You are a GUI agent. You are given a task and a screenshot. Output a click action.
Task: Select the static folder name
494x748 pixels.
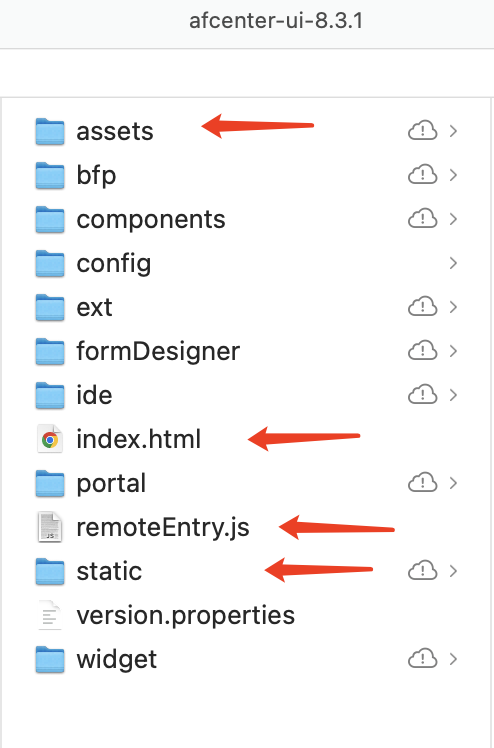tap(109, 571)
